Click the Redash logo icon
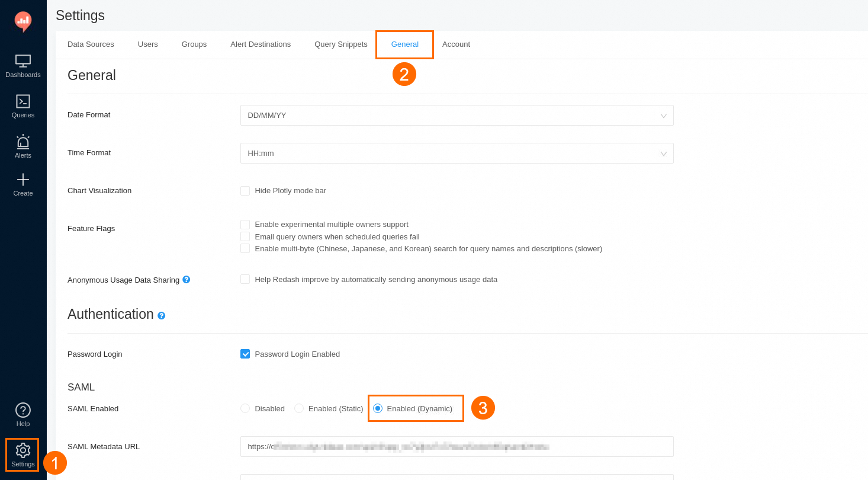 click(x=23, y=21)
